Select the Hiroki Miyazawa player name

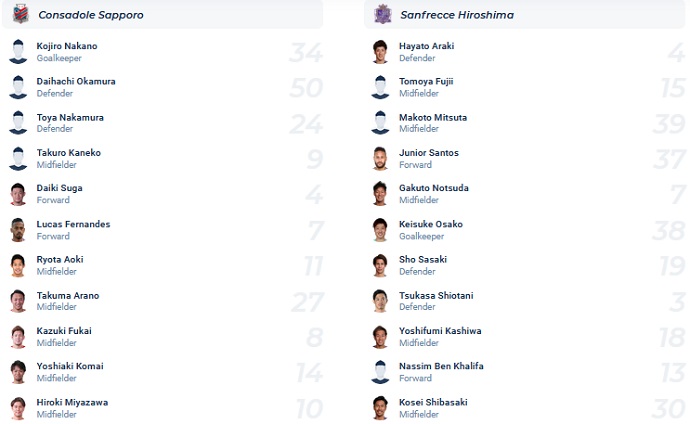(x=72, y=402)
